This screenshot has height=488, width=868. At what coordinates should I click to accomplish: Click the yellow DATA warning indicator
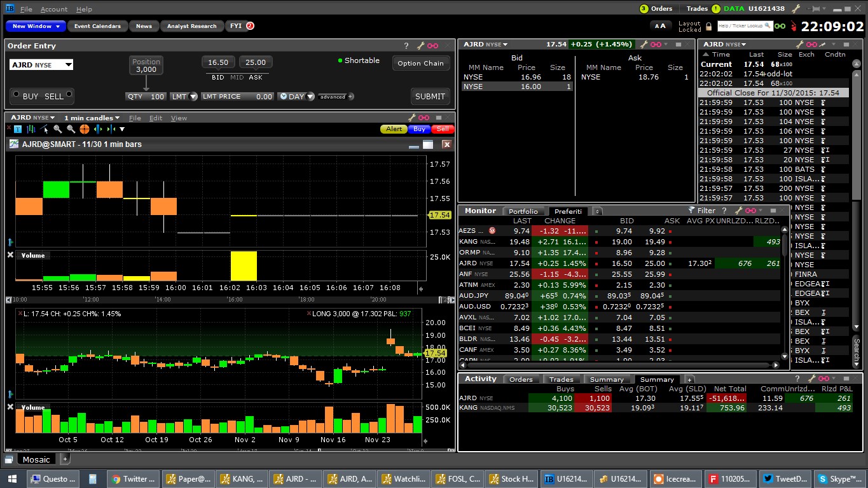(716, 8)
